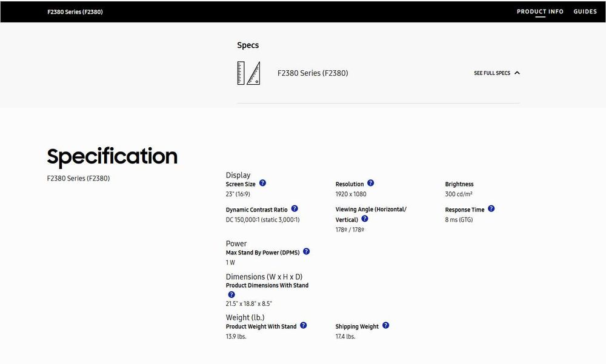606x364 pixels.
Task: Select the 8 ms (GTG) response time value
Action: click(459, 219)
